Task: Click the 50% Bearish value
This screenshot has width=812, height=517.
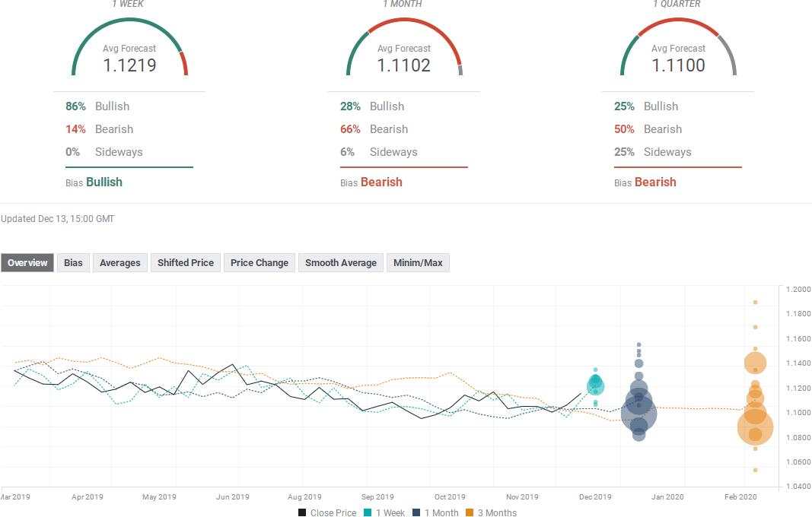Action: [624, 128]
